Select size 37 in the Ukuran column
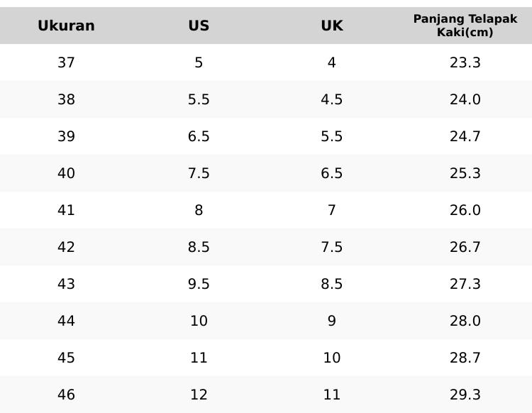The height and width of the screenshot is (413, 532). pyautogui.click(x=66, y=62)
